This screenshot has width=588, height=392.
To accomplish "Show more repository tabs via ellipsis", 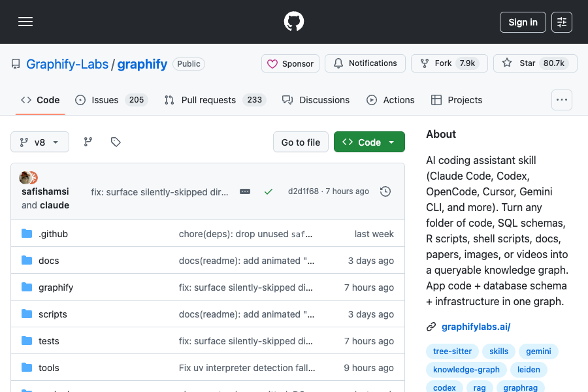I will [561, 100].
